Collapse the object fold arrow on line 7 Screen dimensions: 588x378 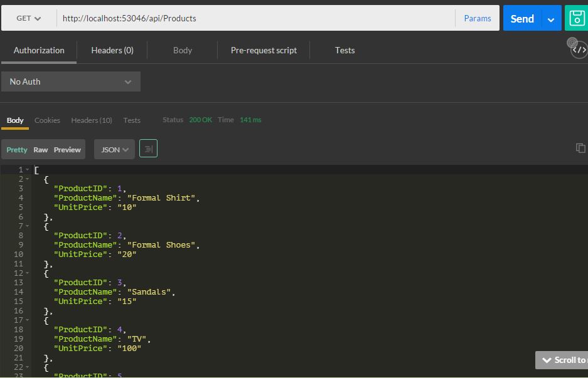[x=28, y=226]
